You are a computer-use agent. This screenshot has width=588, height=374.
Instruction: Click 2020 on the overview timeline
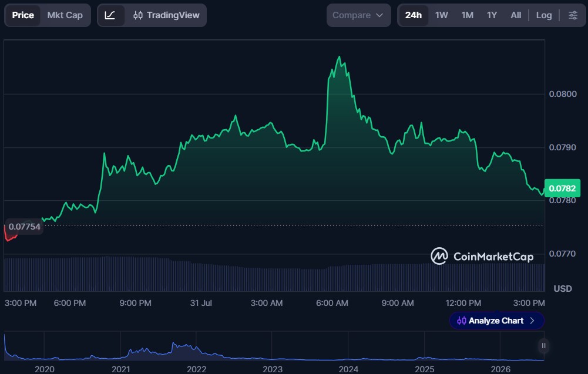click(x=44, y=369)
